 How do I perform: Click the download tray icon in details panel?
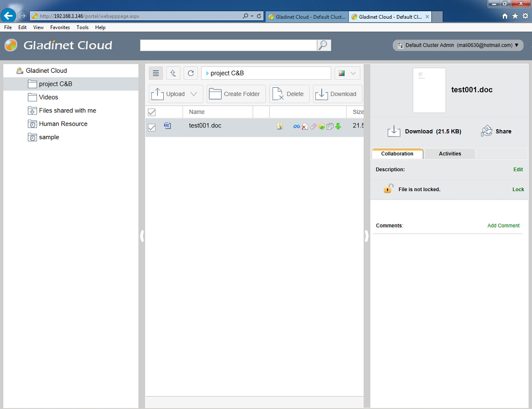(x=393, y=131)
